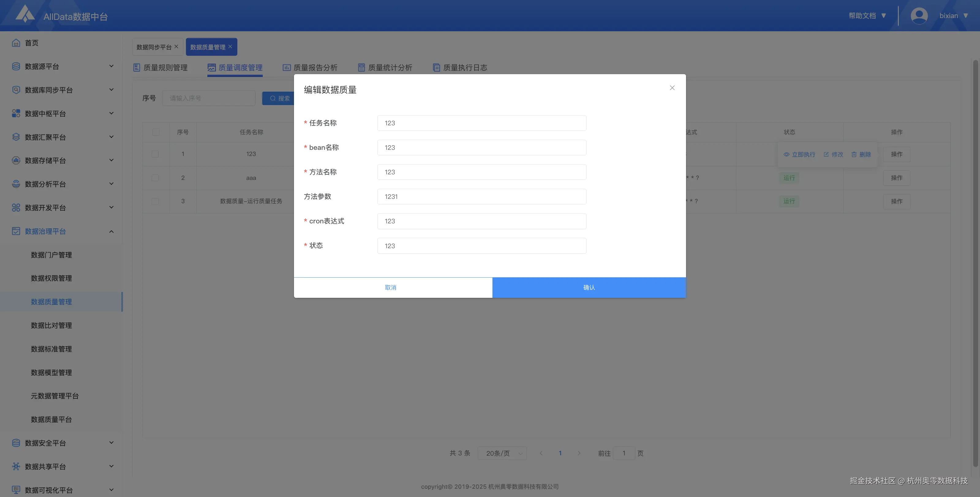This screenshot has width=980, height=497.
Task: Click the 数据源平台 database icon
Action: (16, 66)
